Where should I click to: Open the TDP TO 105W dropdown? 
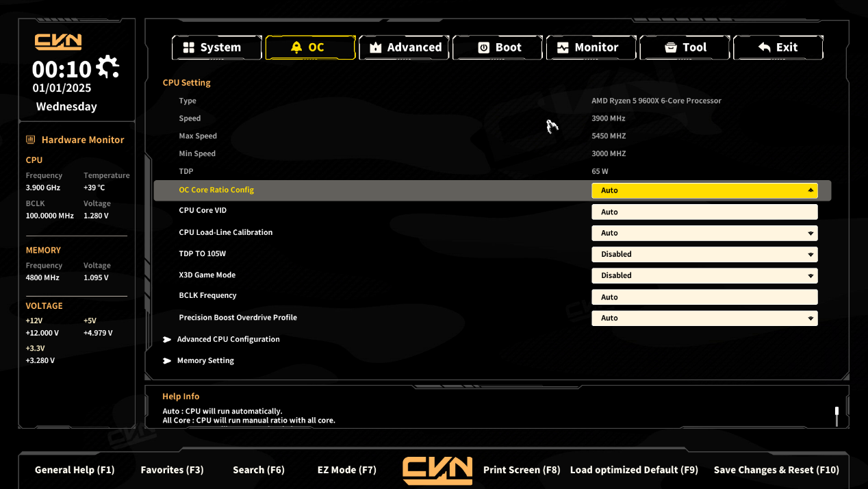pyautogui.click(x=704, y=254)
